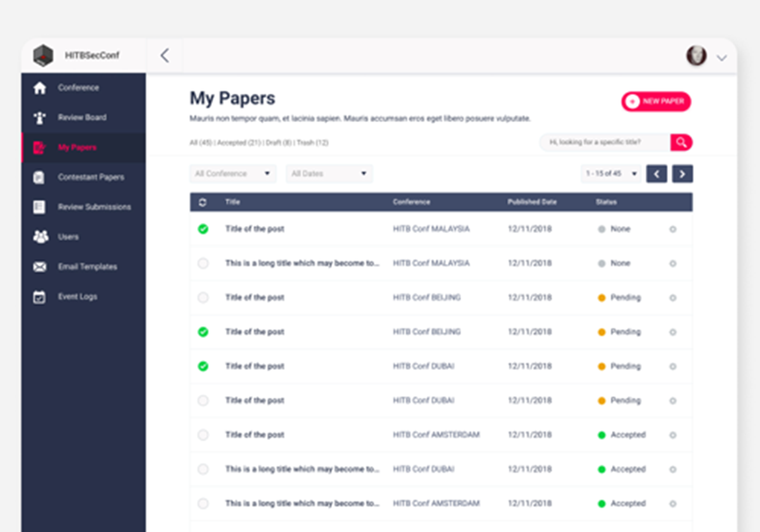
Task: Filter papers by Trash (12)
Action: 313,143
